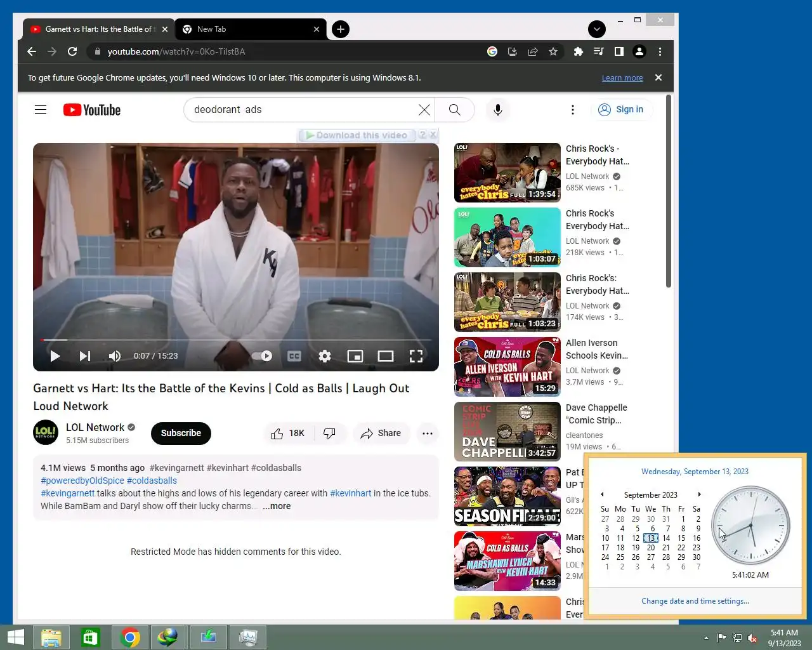Screen dimensions: 812x650
Task: Open the Learn more link
Action: pyautogui.click(x=622, y=77)
